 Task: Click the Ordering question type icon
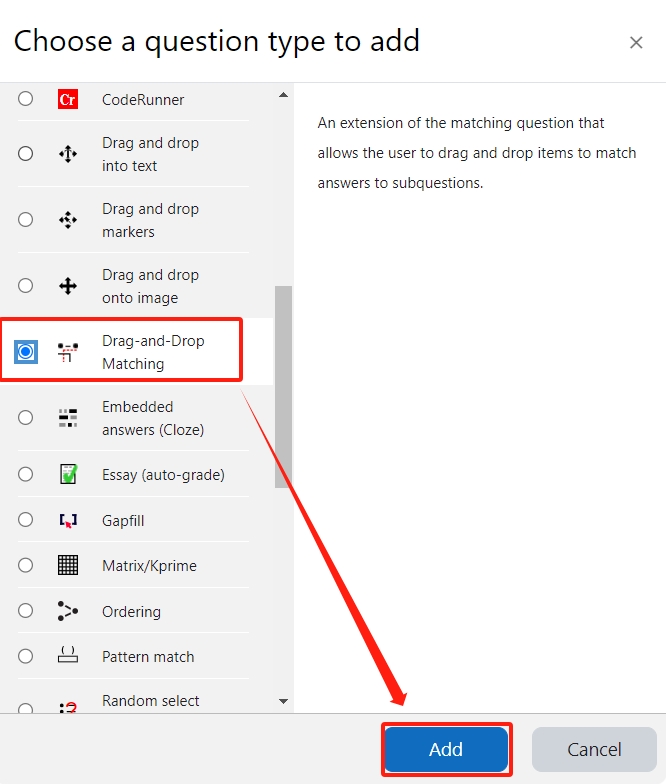[68, 611]
